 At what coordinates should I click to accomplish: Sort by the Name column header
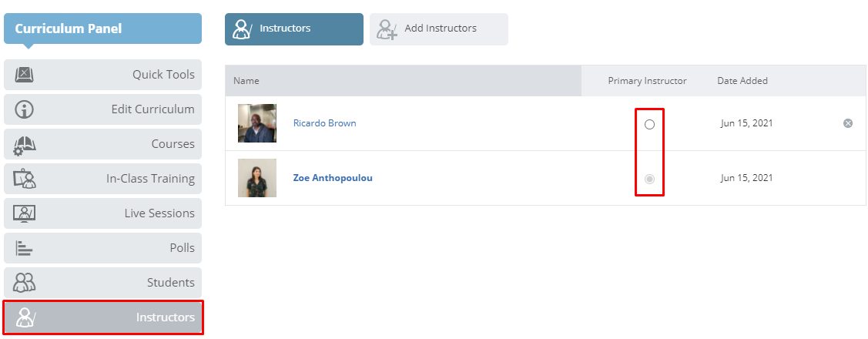click(x=246, y=81)
